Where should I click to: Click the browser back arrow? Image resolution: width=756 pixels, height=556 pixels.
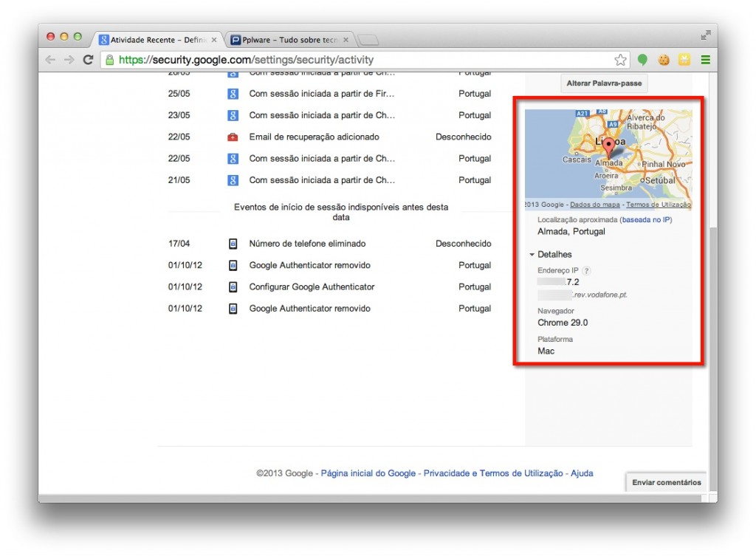click(50, 60)
